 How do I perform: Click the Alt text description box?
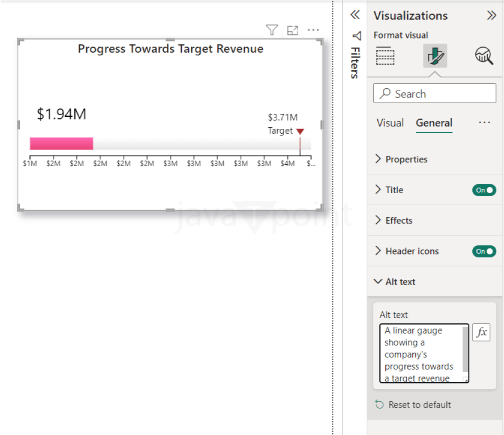click(x=424, y=353)
